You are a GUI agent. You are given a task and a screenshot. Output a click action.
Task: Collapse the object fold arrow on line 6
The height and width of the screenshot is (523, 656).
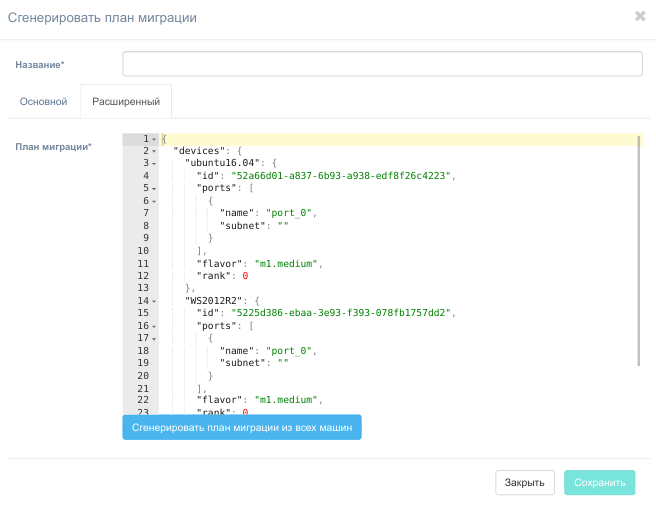click(x=154, y=201)
